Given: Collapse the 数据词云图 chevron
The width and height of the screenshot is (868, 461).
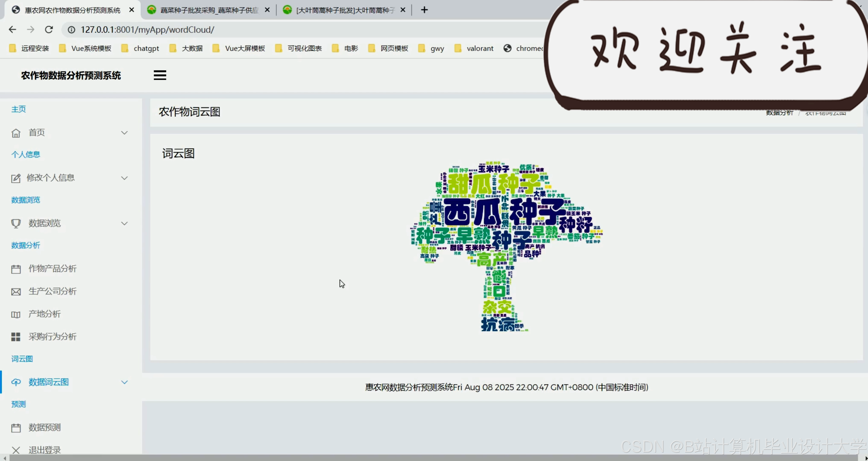Looking at the screenshot, I should [x=124, y=382].
